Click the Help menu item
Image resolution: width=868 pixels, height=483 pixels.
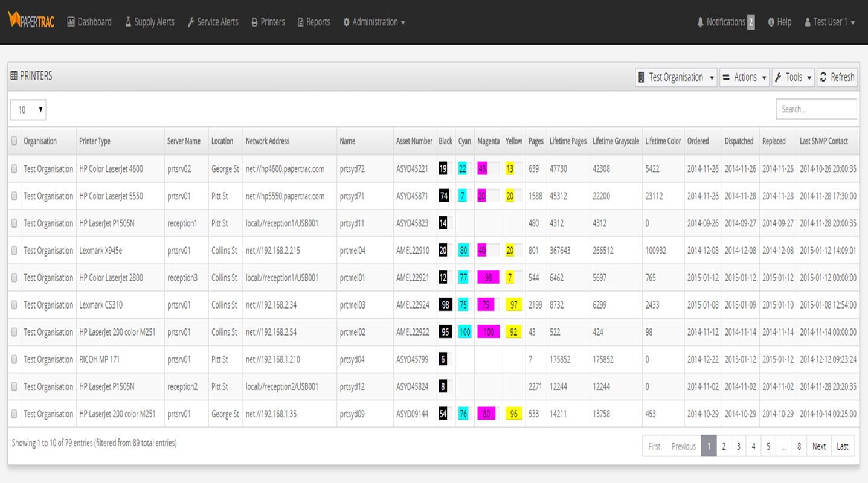pos(780,22)
